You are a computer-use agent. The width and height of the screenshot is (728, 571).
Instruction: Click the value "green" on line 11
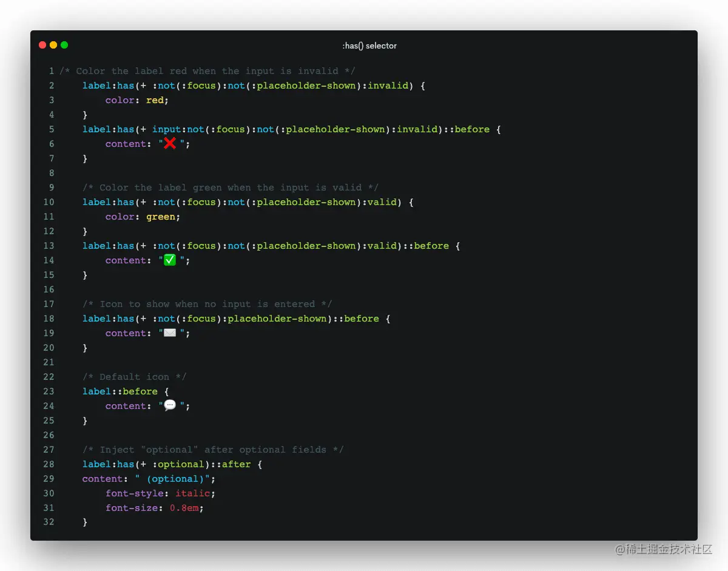coord(161,217)
